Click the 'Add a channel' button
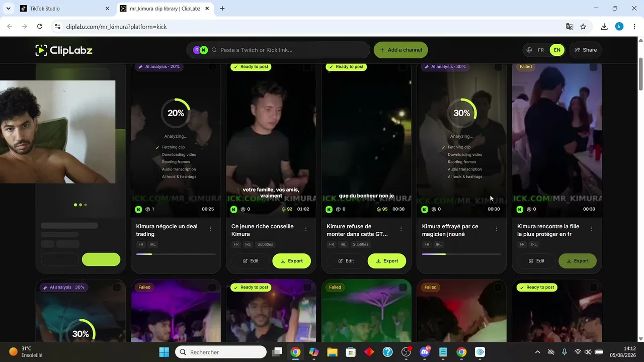644x362 pixels. pyautogui.click(x=401, y=50)
